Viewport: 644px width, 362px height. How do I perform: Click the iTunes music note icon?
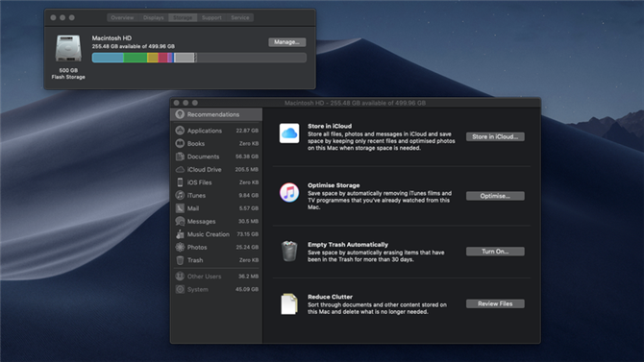pyautogui.click(x=289, y=192)
